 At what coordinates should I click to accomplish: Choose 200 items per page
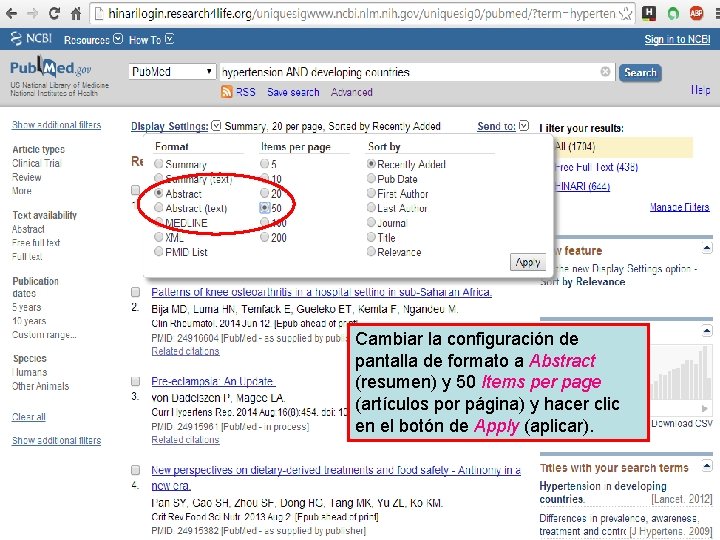coord(264,237)
